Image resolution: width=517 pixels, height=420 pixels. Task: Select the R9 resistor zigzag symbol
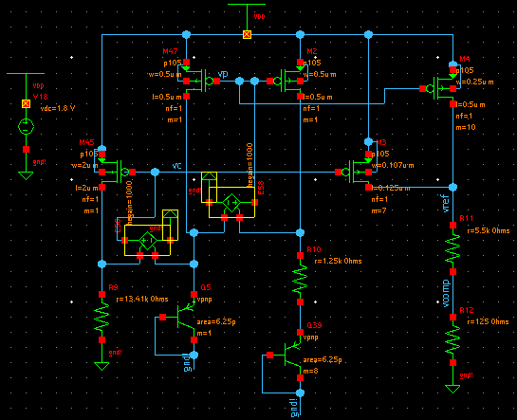tap(102, 317)
